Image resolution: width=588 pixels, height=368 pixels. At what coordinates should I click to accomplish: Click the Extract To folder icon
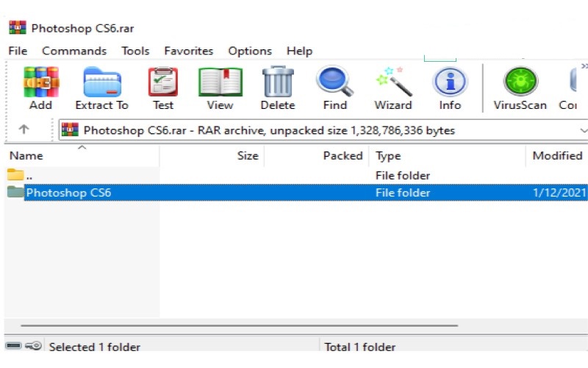tap(102, 82)
